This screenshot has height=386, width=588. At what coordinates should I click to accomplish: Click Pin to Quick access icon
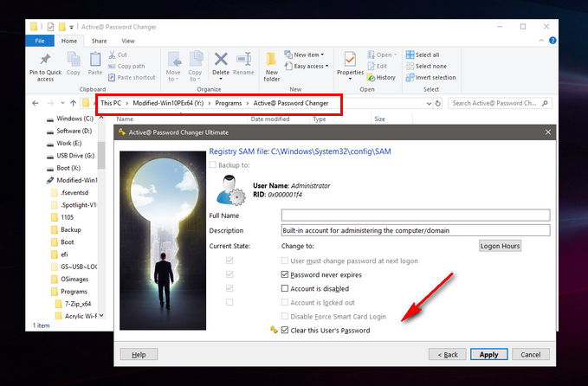[x=45, y=59]
